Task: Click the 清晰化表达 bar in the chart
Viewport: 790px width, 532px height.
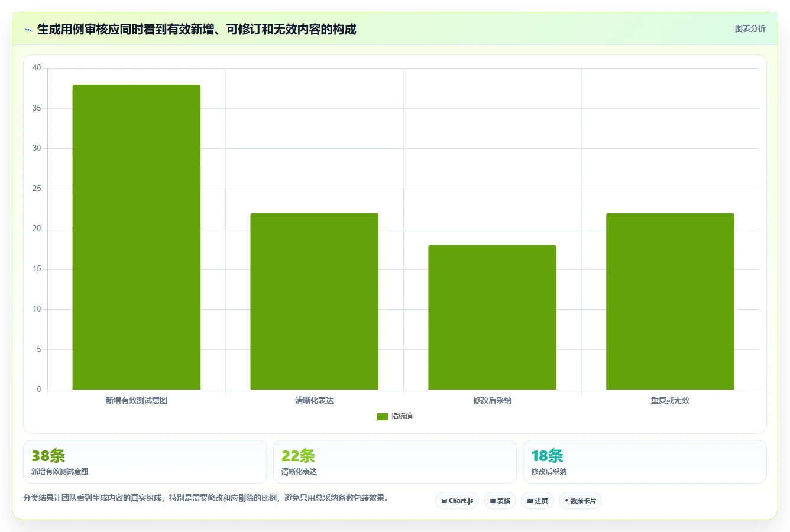Action: (315, 301)
